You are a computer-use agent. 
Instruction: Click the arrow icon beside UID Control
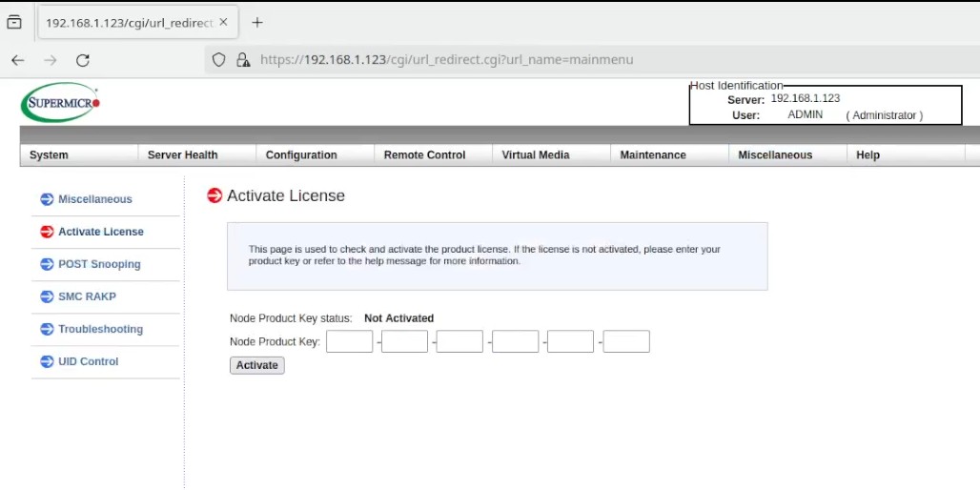pyautogui.click(x=47, y=361)
